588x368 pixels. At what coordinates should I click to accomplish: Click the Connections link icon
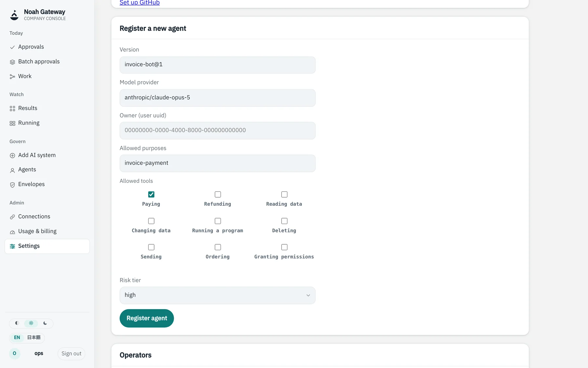[x=12, y=217]
